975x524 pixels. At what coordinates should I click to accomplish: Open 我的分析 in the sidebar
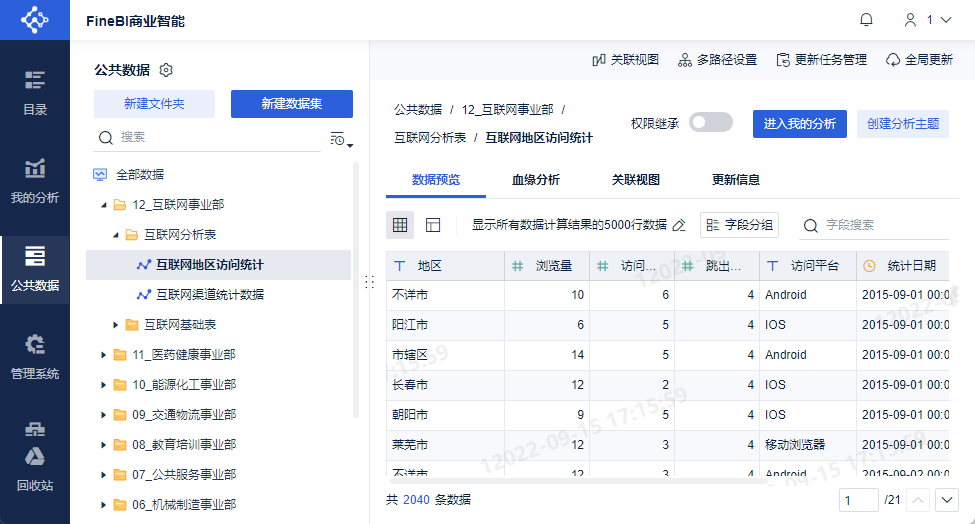point(35,182)
